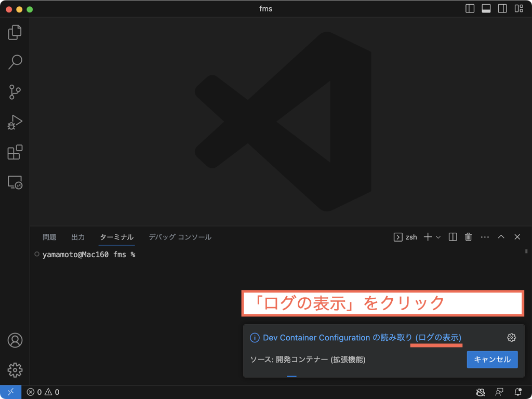Kill the terminal with trash icon
This screenshot has width=532, height=399.
click(469, 237)
